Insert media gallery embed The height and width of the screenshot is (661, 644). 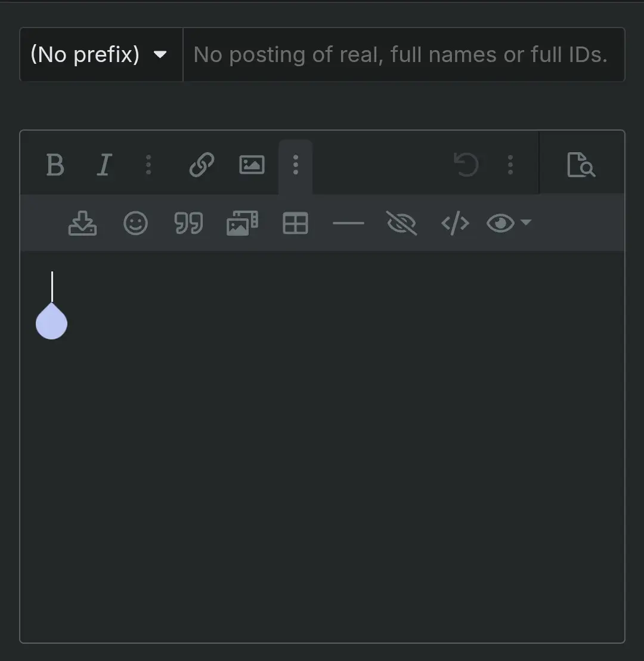pyautogui.click(x=242, y=223)
